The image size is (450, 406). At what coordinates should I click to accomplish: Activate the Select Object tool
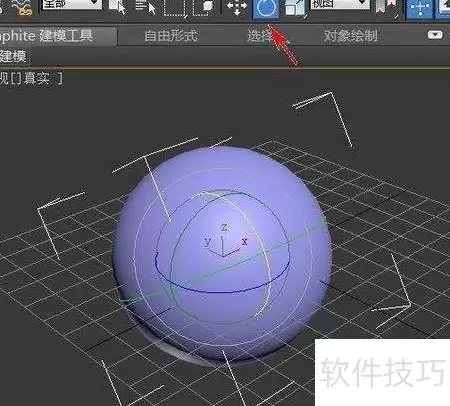coord(117,7)
